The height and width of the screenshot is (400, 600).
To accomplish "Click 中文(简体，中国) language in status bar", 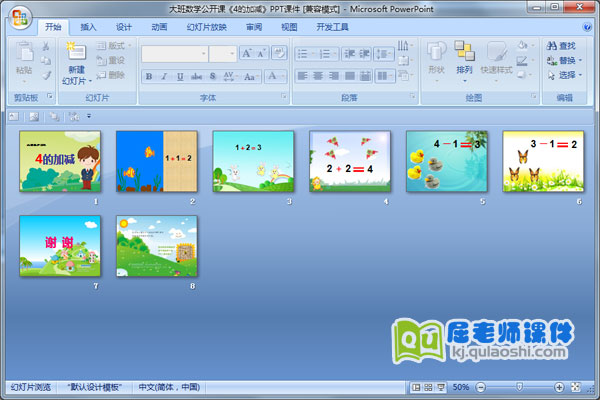I will (x=169, y=387).
